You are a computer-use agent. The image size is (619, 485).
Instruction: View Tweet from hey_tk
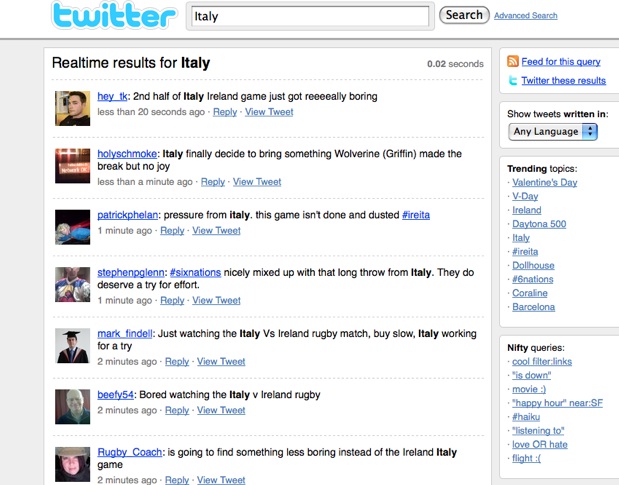269,112
